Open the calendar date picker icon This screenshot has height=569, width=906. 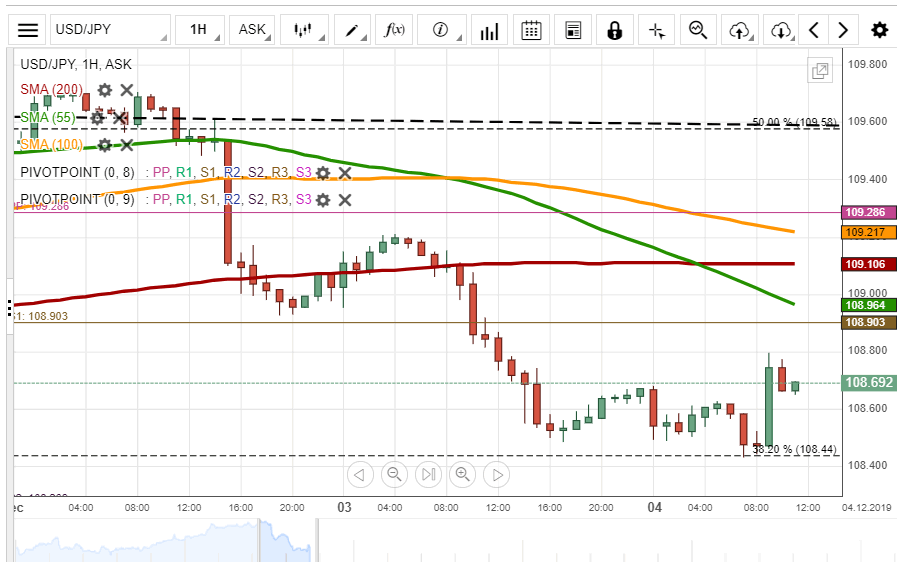pos(531,30)
